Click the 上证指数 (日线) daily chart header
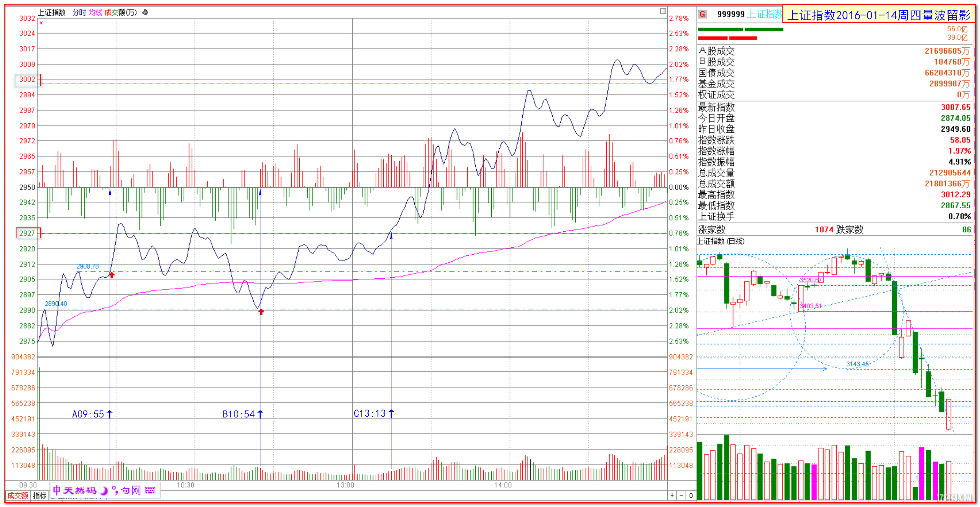 point(721,241)
